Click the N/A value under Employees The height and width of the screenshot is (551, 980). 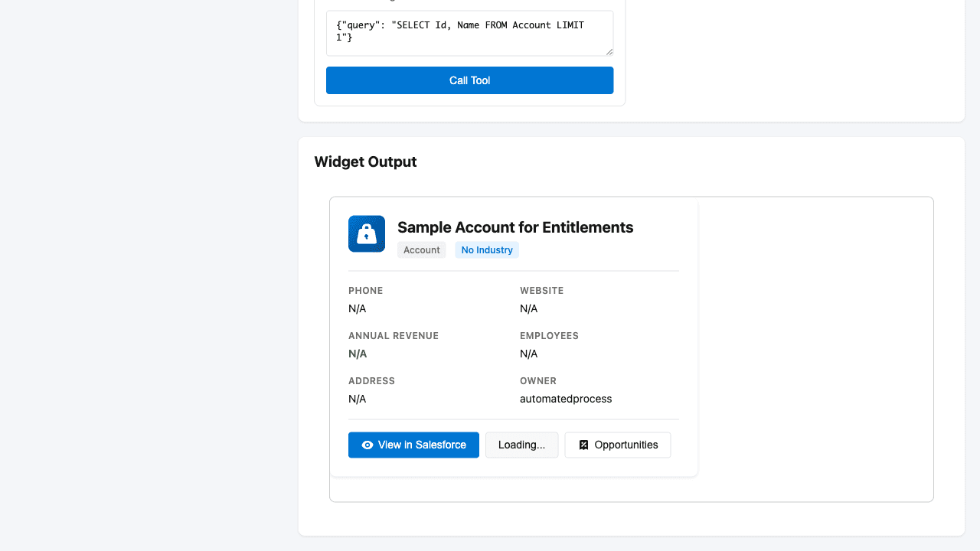[x=529, y=354]
